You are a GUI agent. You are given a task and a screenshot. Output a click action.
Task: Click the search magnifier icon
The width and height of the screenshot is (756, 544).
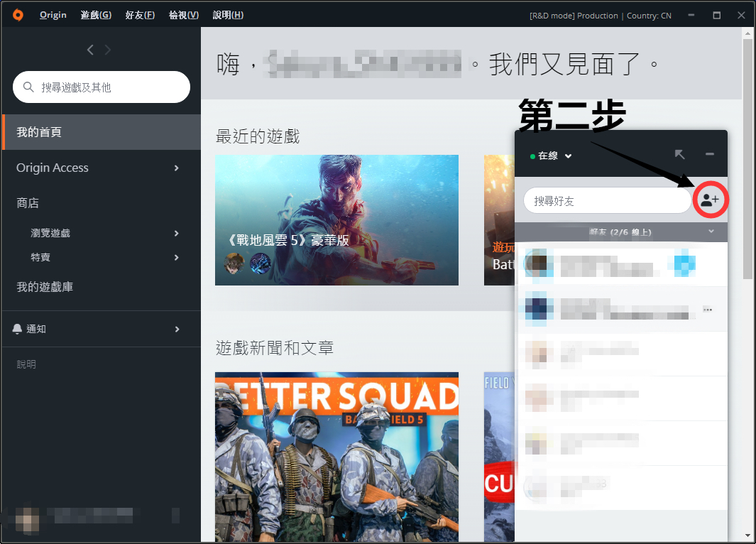(28, 87)
